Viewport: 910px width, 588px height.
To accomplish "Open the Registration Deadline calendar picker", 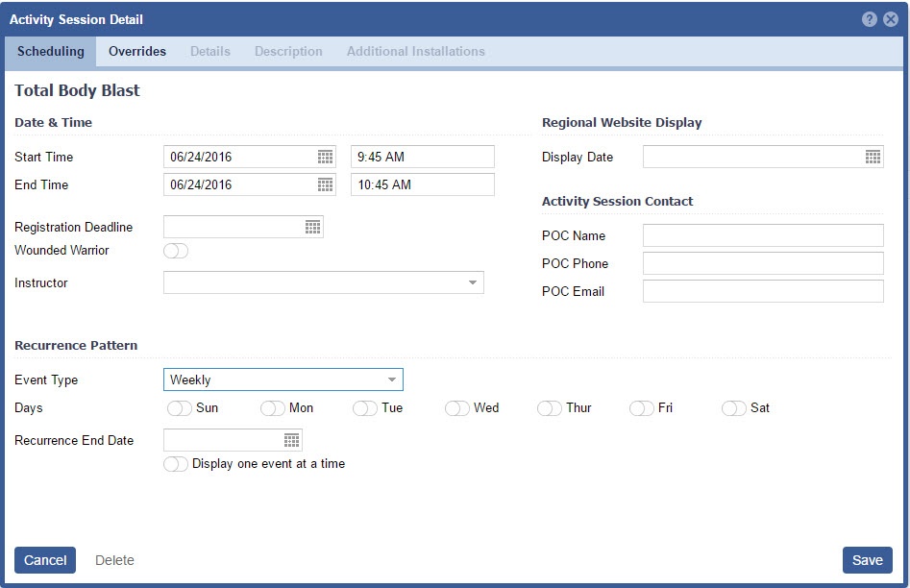I will [312, 227].
